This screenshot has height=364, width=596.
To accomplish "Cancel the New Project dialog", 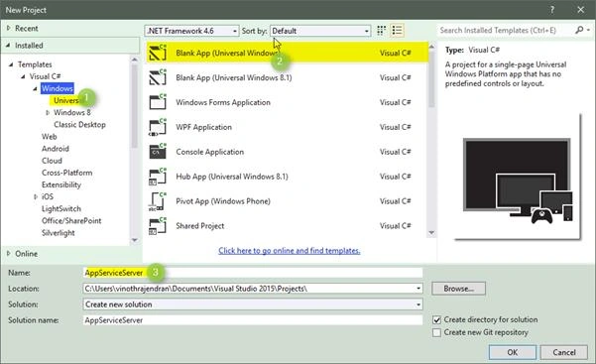I will pyautogui.click(x=564, y=352).
